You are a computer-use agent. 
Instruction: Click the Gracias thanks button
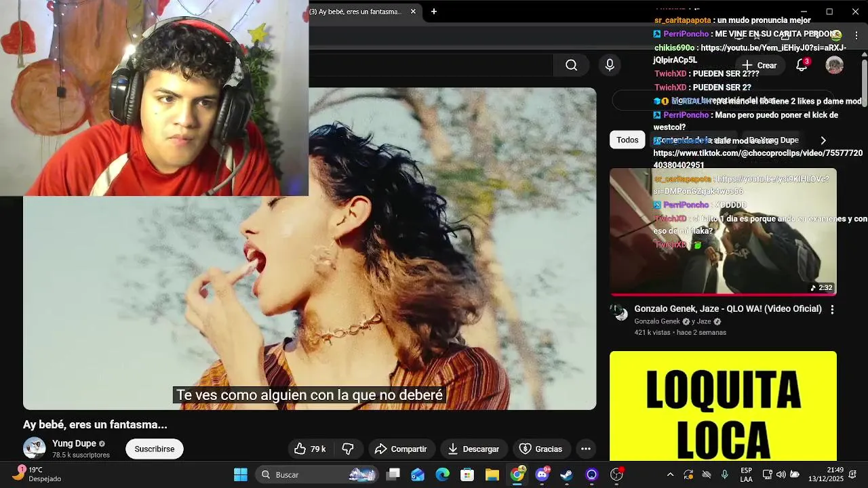point(541,449)
